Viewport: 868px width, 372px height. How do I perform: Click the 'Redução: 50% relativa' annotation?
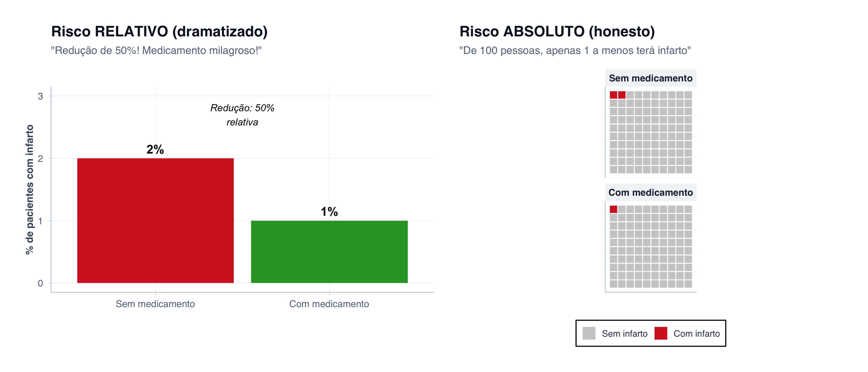pos(242,115)
